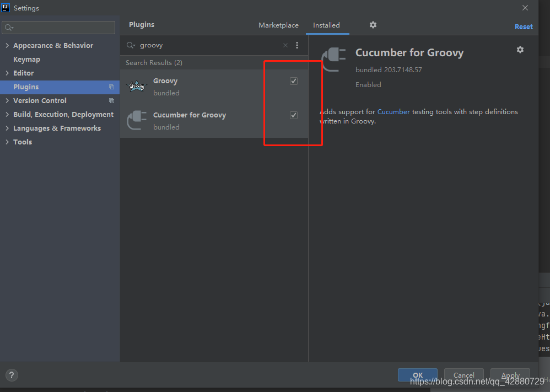Clear the groovy plugin search text

285,45
